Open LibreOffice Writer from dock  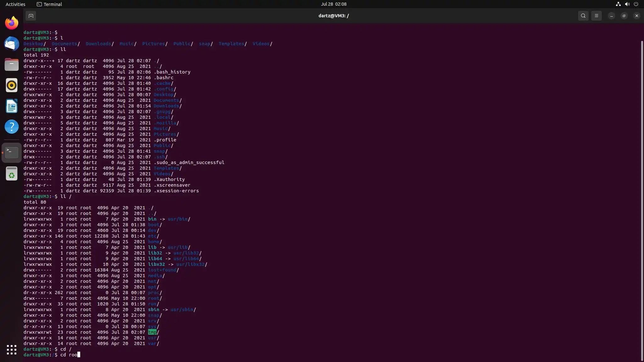(12, 106)
